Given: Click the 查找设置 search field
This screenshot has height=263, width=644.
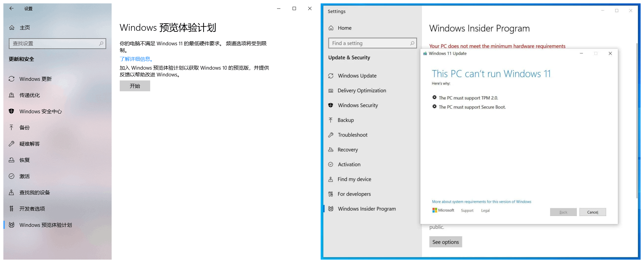Looking at the screenshot, I should point(54,44).
